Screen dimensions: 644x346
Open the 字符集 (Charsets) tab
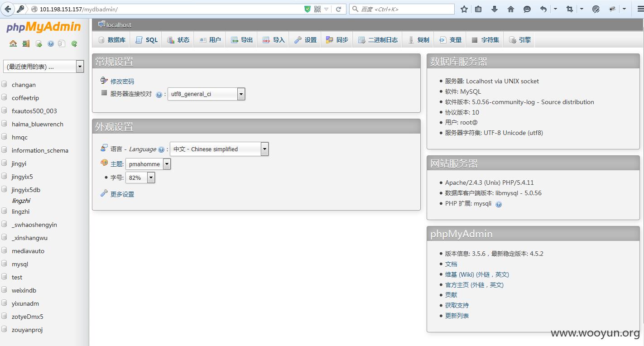pyautogui.click(x=485, y=40)
